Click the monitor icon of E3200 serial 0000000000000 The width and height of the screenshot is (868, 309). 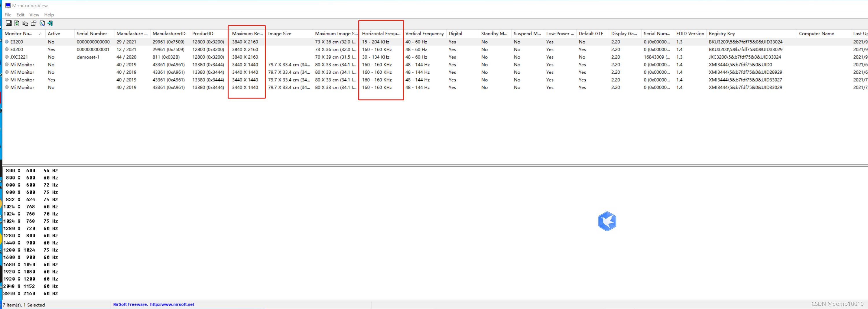(7, 42)
